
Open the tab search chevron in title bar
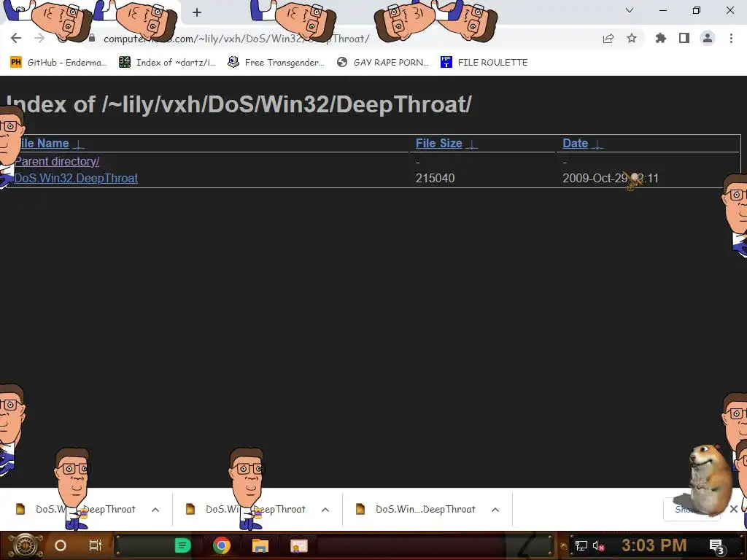630,10
